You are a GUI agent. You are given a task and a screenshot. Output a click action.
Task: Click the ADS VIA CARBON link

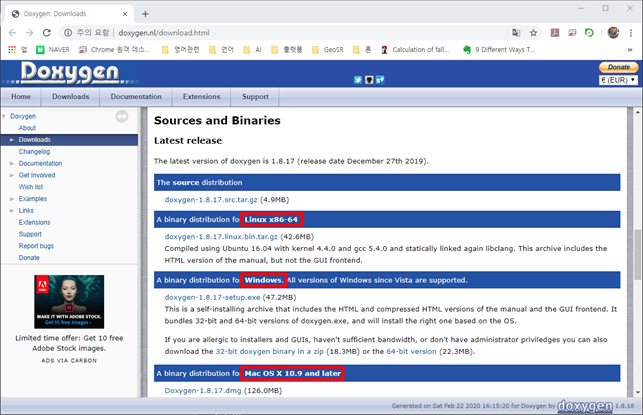point(69,360)
